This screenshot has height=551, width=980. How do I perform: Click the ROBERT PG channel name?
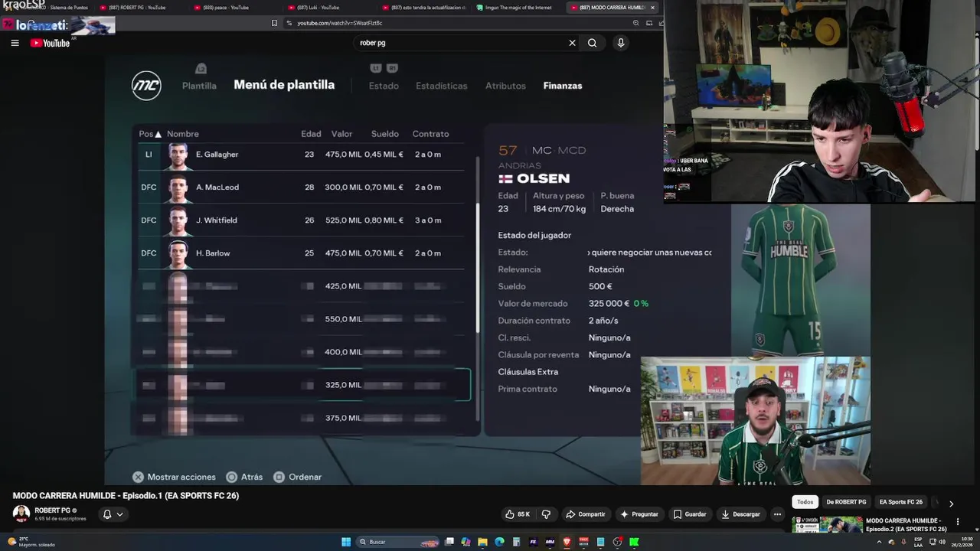pos(52,510)
